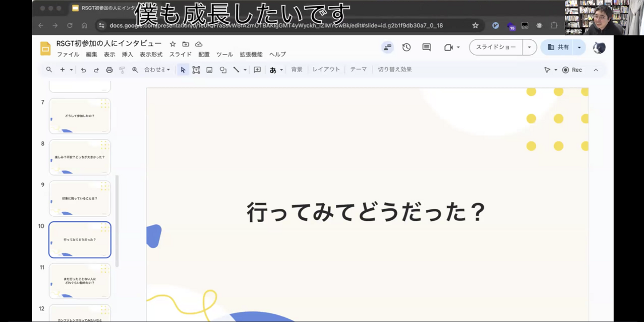Open the 編集 menu
The width and height of the screenshot is (644, 322).
click(x=92, y=55)
